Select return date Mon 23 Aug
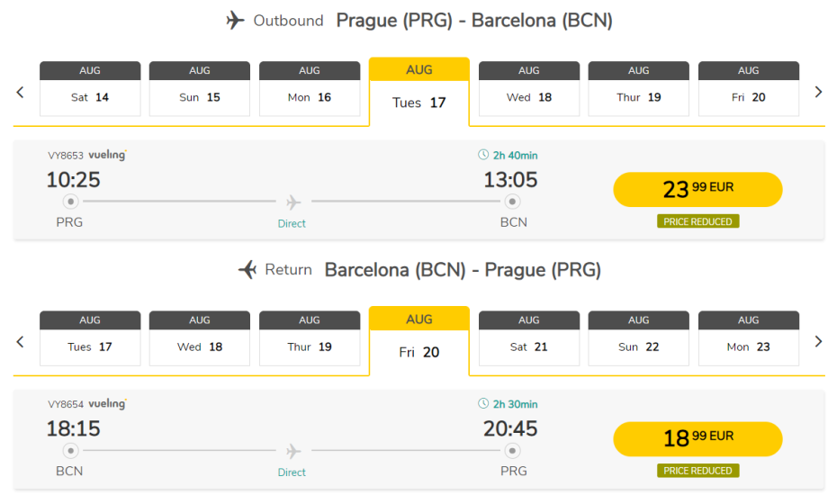The height and width of the screenshot is (504, 828). click(x=749, y=337)
